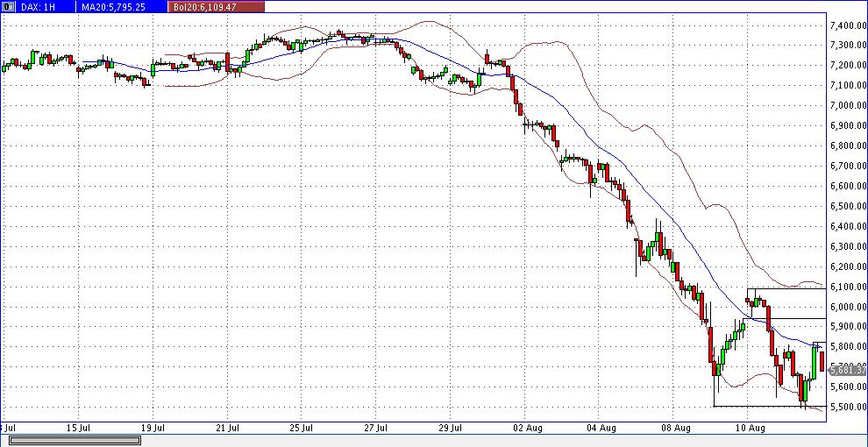Click the chart menu icon beside DAX label
This screenshot has height=447, width=868.
click(8, 7)
